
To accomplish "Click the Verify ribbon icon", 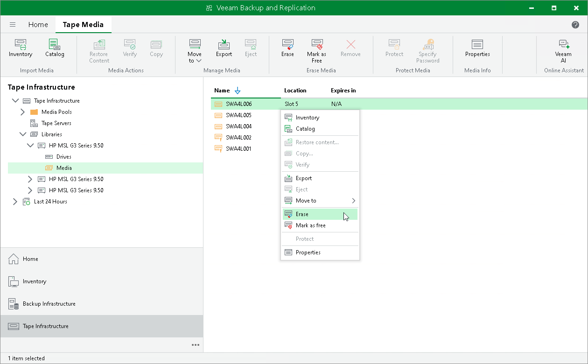I will [130, 44].
